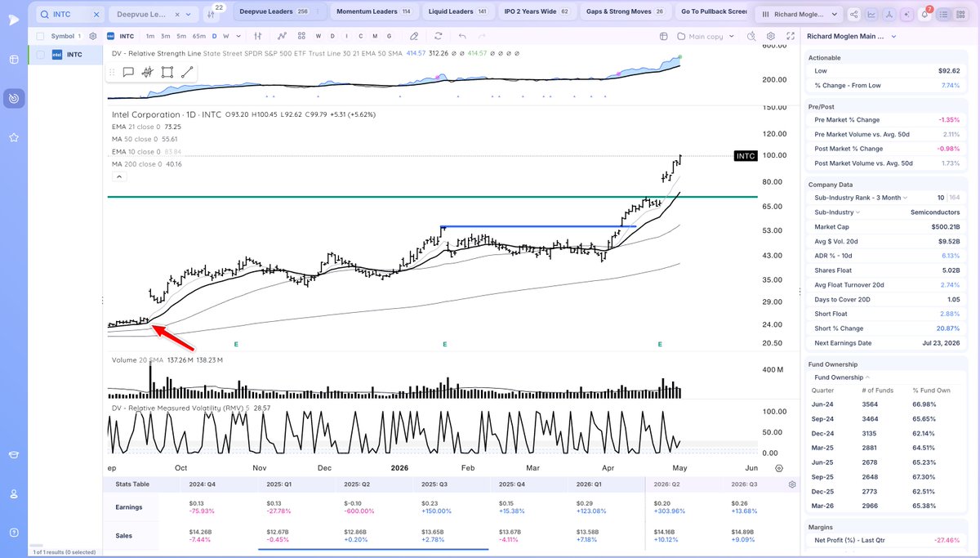
Task: Switch chart to 65m timeframe
Action: pos(198,37)
